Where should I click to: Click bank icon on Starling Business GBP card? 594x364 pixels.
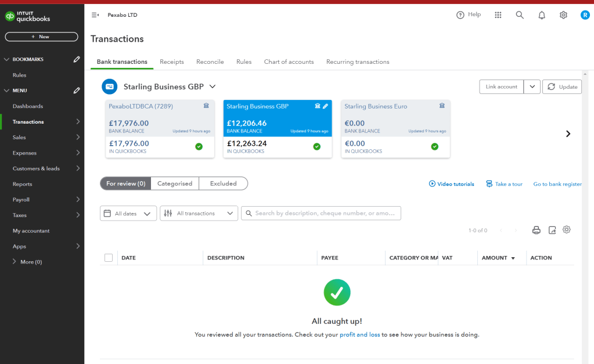[x=318, y=106]
